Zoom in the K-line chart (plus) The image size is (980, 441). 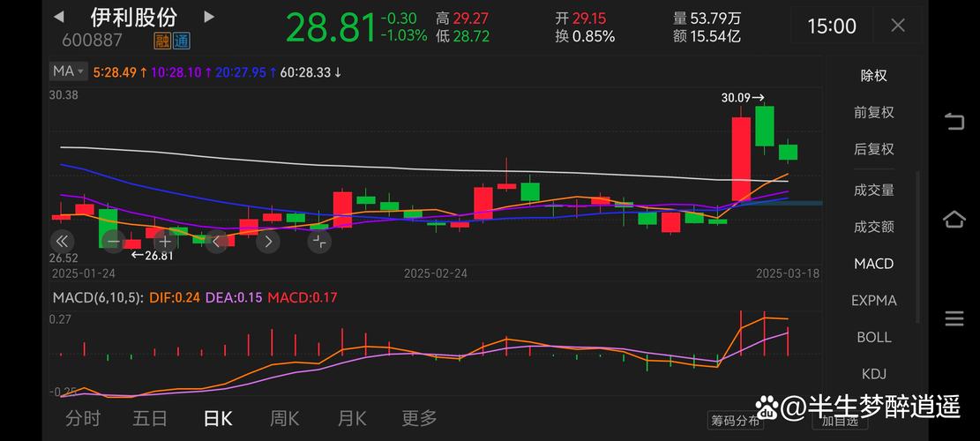coord(165,241)
